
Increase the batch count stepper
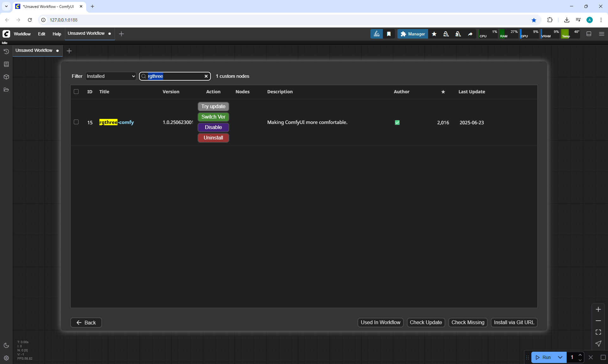click(580, 355)
